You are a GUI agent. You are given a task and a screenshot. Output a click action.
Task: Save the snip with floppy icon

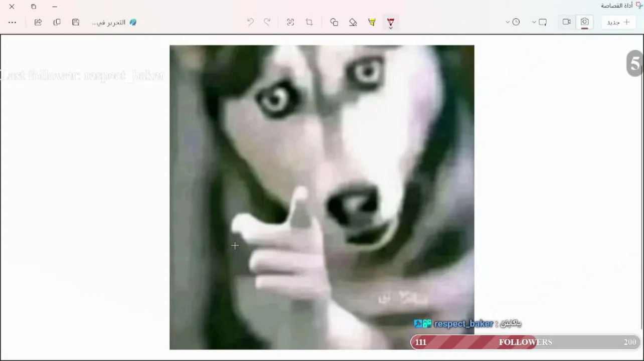pos(76,22)
